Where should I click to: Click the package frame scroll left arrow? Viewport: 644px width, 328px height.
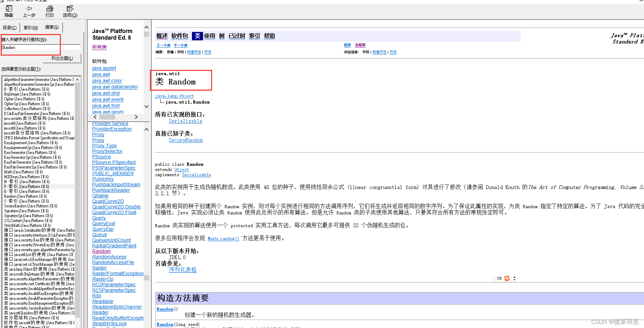[95, 117]
